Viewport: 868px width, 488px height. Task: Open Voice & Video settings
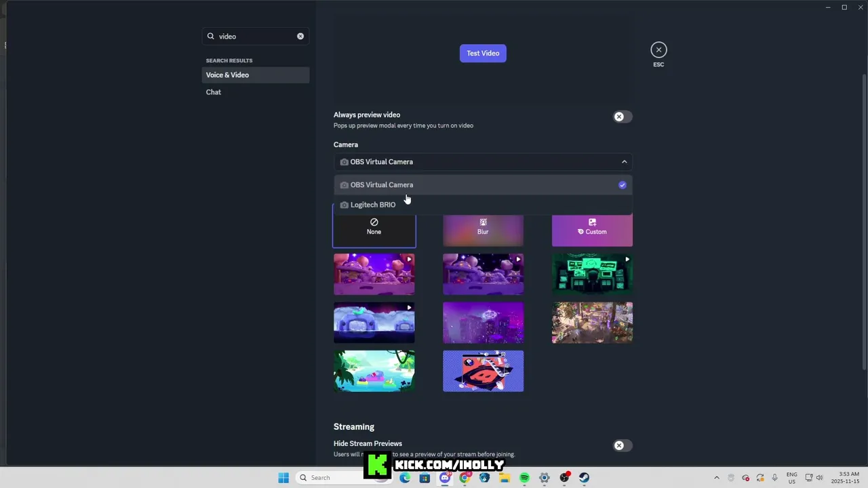[256, 75]
